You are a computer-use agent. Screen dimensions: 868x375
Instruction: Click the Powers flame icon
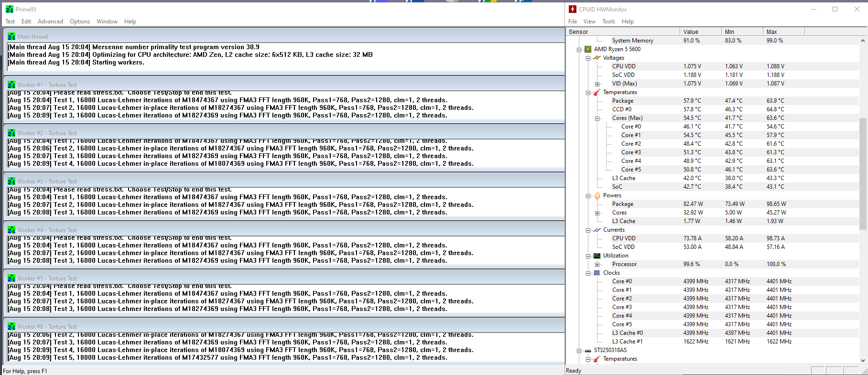pyautogui.click(x=597, y=195)
